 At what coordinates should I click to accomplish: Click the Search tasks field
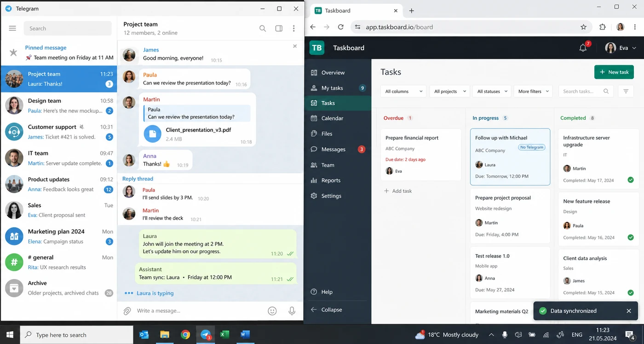pos(586,91)
